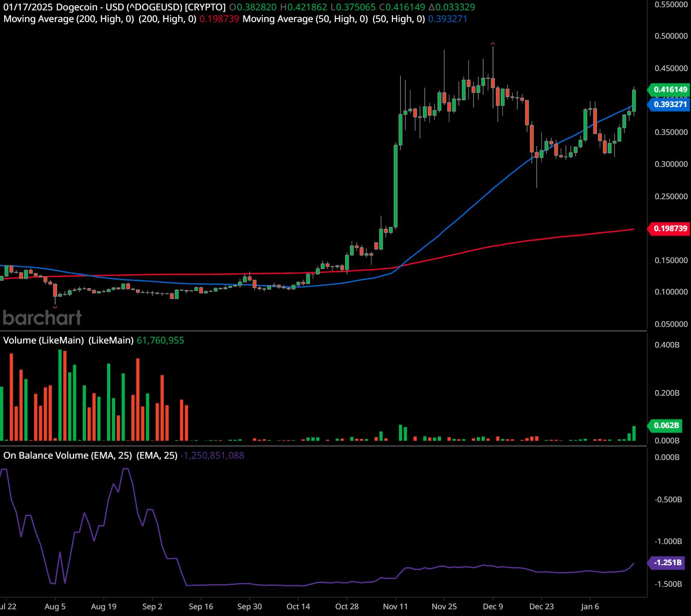Click the change value Δ0.033329 in header
Viewport: 691px width, 616px height.
click(452, 7)
